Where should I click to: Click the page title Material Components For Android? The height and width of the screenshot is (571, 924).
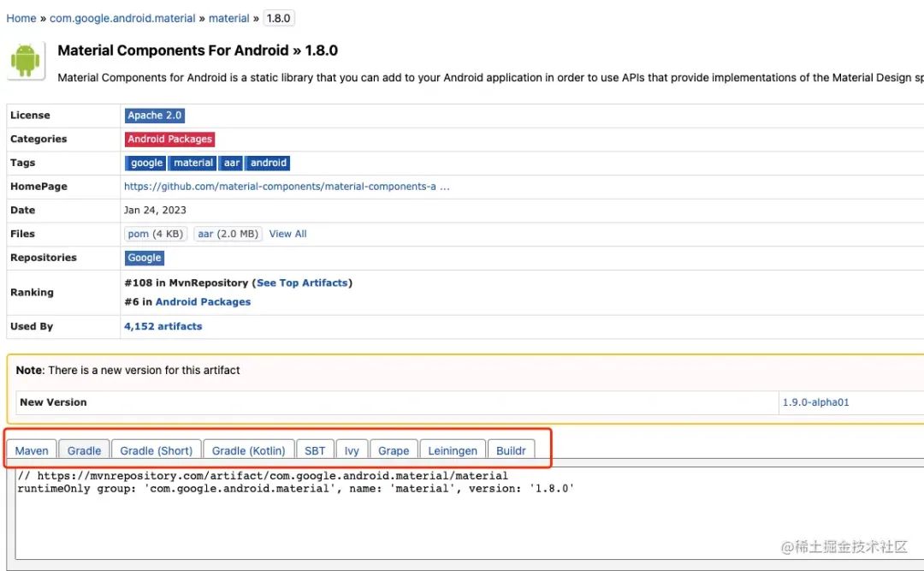[198, 51]
